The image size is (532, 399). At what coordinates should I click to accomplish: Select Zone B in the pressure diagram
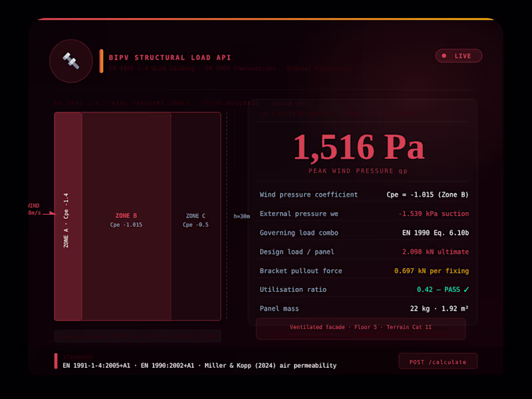point(126,217)
